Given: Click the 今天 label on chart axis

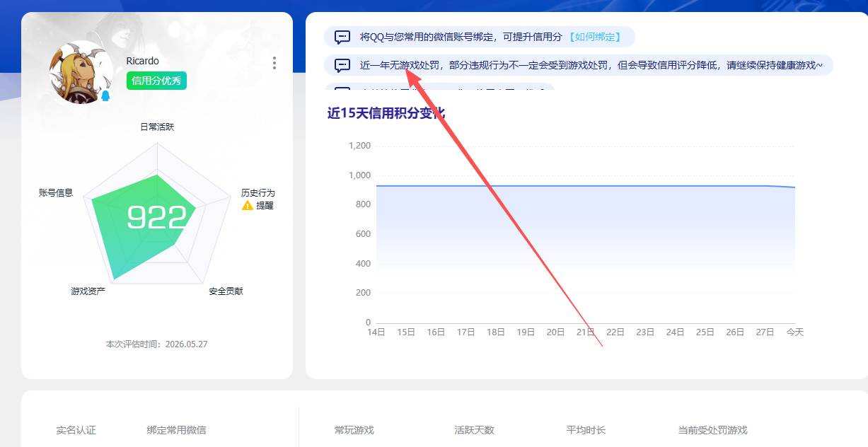Looking at the screenshot, I should click(795, 332).
